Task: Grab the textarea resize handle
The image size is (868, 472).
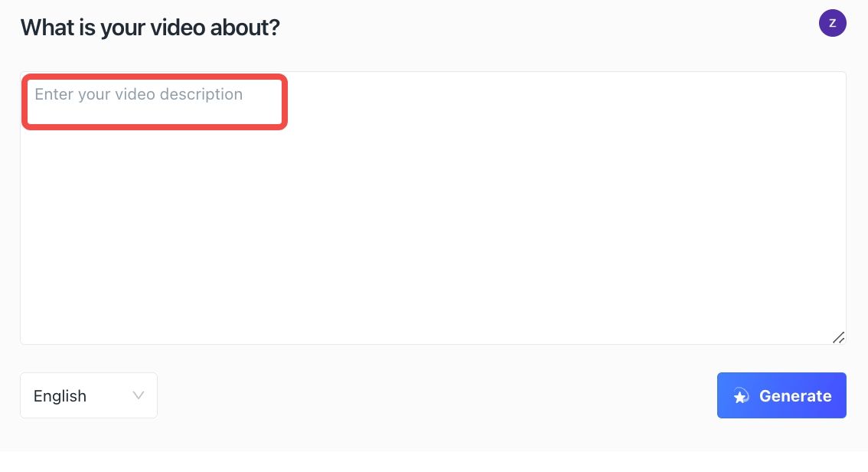Action: [x=838, y=337]
